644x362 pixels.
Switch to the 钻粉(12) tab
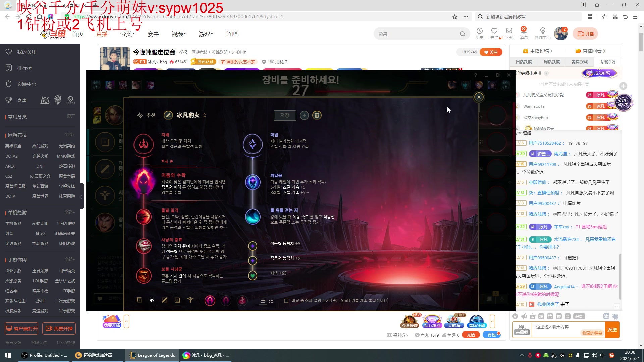point(608,62)
